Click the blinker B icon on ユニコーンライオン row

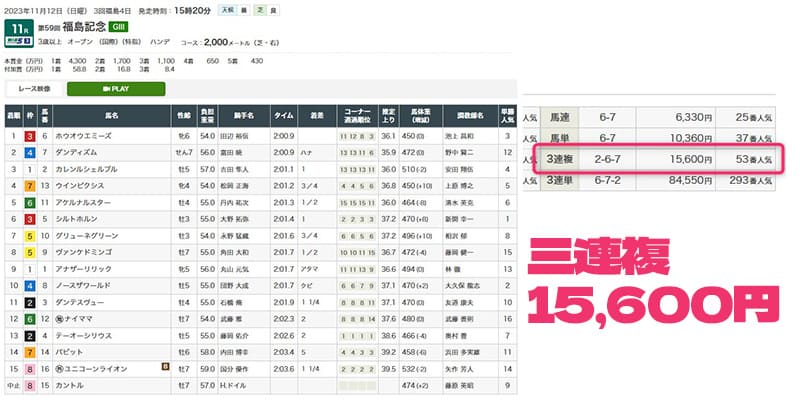point(165,365)
